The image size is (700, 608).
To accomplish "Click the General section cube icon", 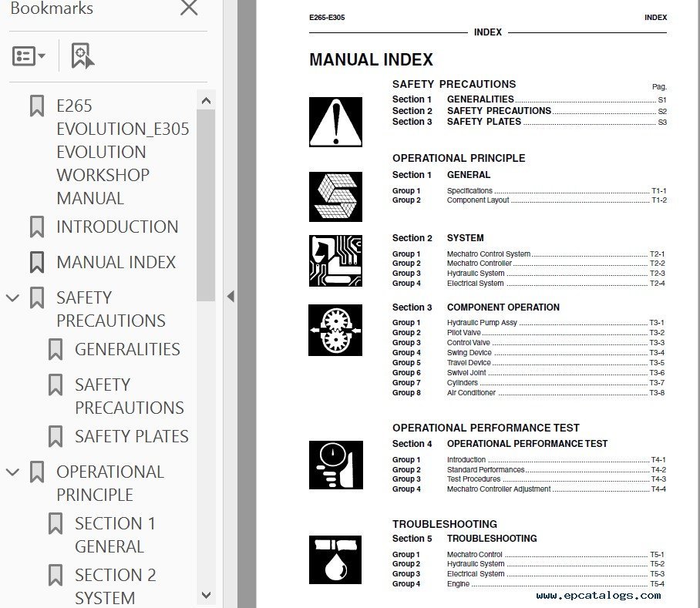I will 335,197.
